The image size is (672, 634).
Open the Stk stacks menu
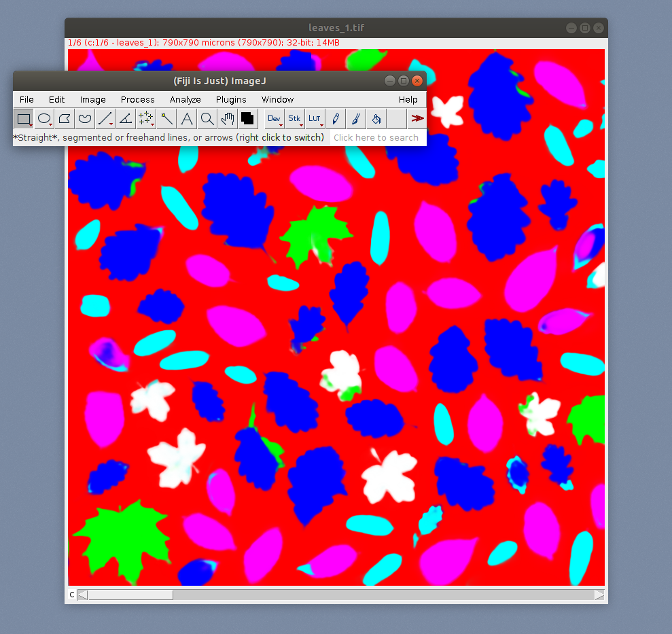pos(294,118)
